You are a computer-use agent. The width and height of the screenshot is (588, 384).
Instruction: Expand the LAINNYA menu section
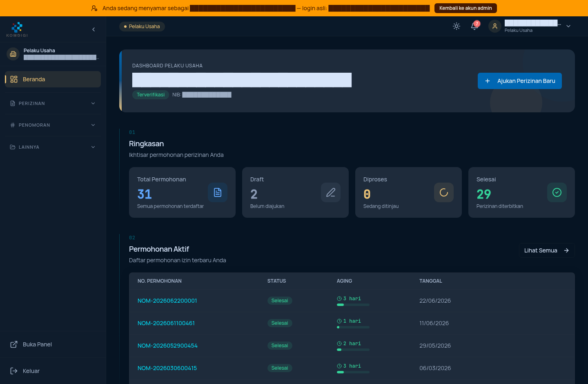point(53,147)
